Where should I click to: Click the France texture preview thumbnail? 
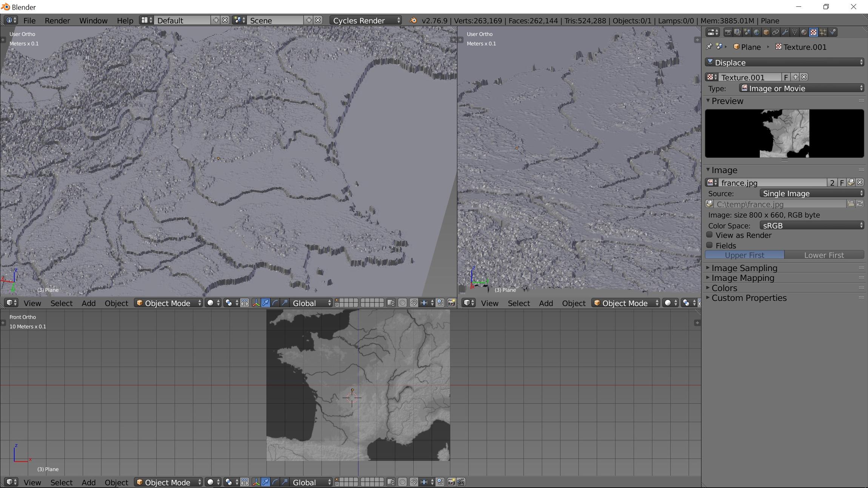tap(784, 134)
